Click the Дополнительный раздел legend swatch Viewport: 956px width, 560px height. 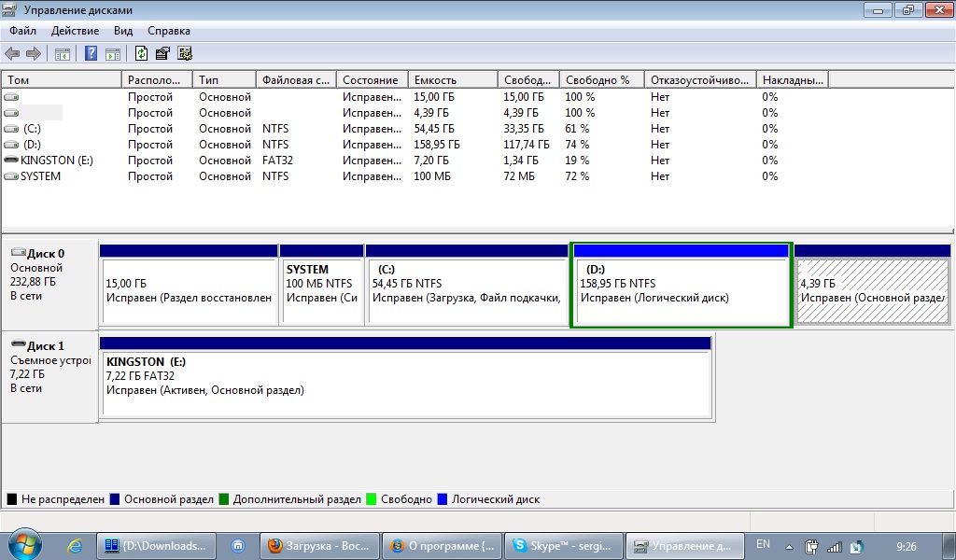[x=223, y=499]
